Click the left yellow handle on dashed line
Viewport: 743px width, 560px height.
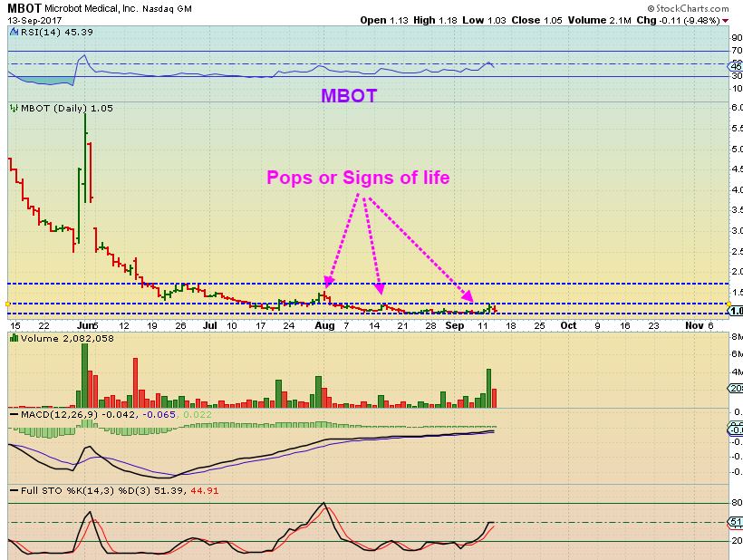7,304
